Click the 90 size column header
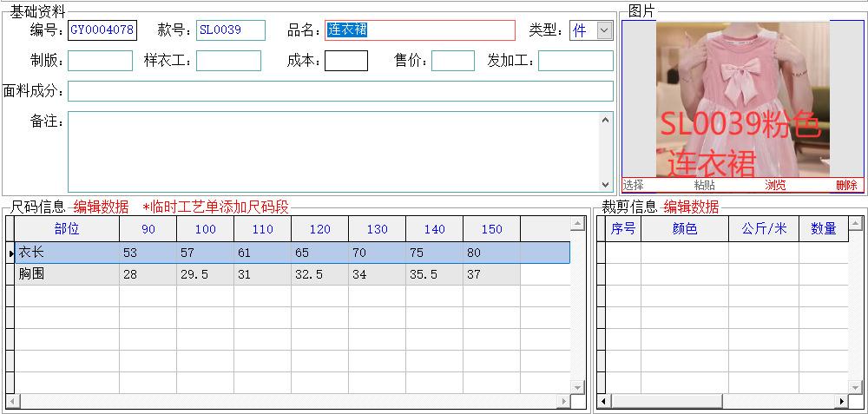The image size is (868, 414). [148, 229]
